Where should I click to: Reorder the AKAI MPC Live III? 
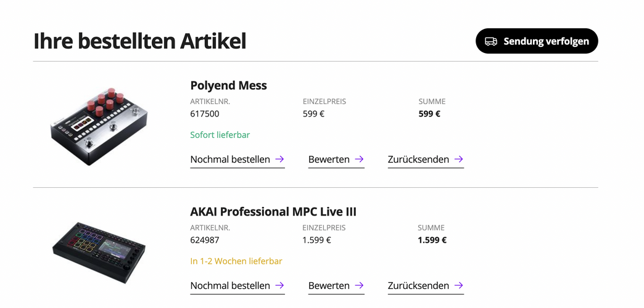(x=230, y=286)
